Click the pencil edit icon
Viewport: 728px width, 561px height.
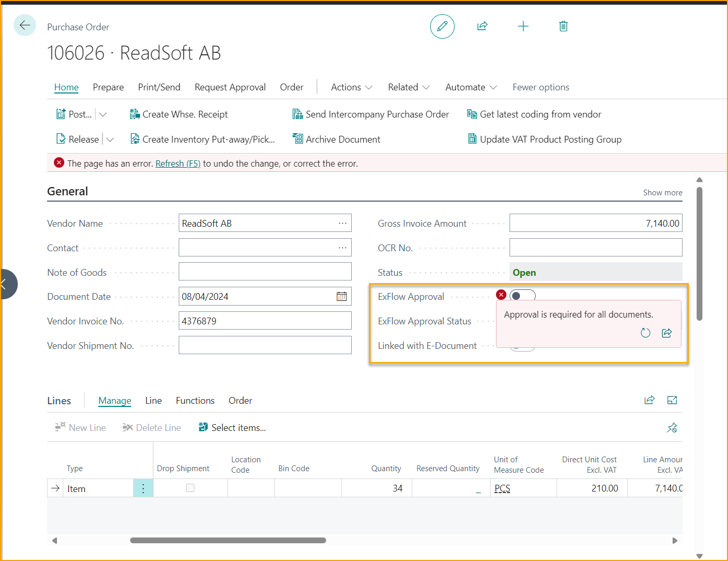click(442, 26)
